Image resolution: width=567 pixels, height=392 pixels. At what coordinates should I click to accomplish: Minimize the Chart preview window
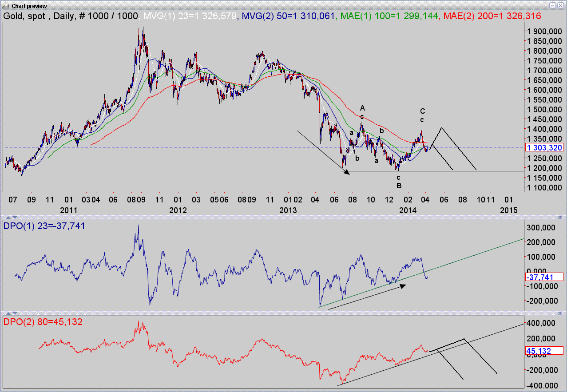[553, 5]
